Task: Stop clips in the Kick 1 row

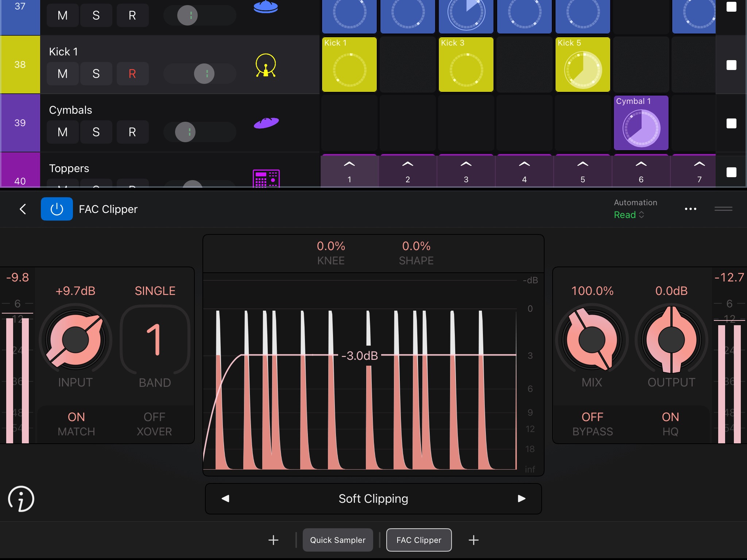Action: 731,65
